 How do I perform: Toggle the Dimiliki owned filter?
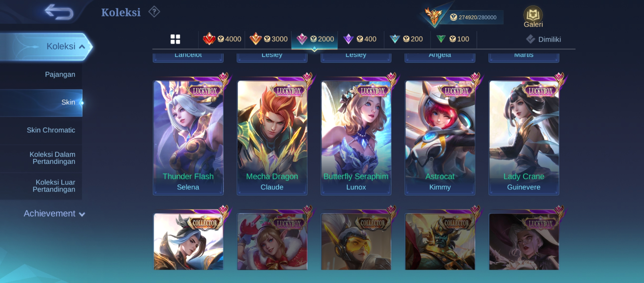543,39
